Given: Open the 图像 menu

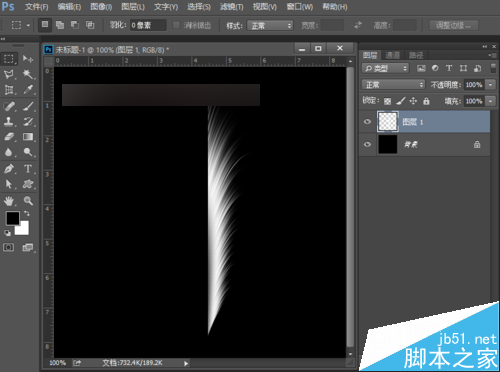Looking at the screenshot, I should (101, 7).
